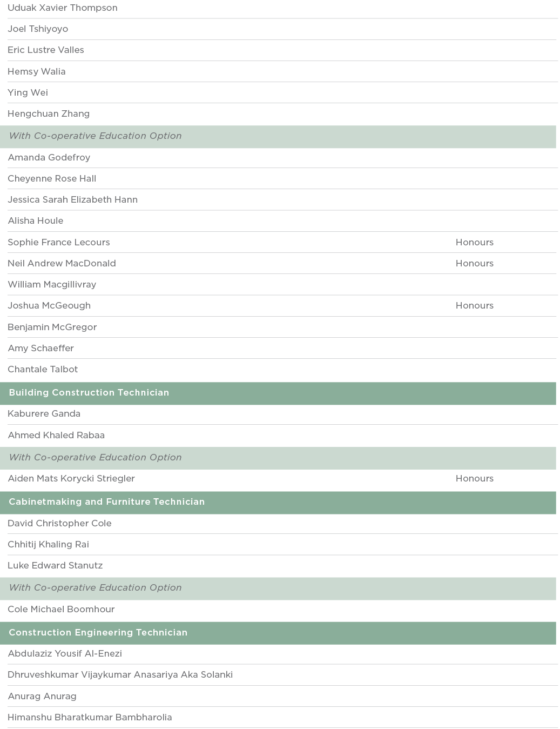Click the name Cole Michael Boomhour
The image size is (560, 729).
62,610
